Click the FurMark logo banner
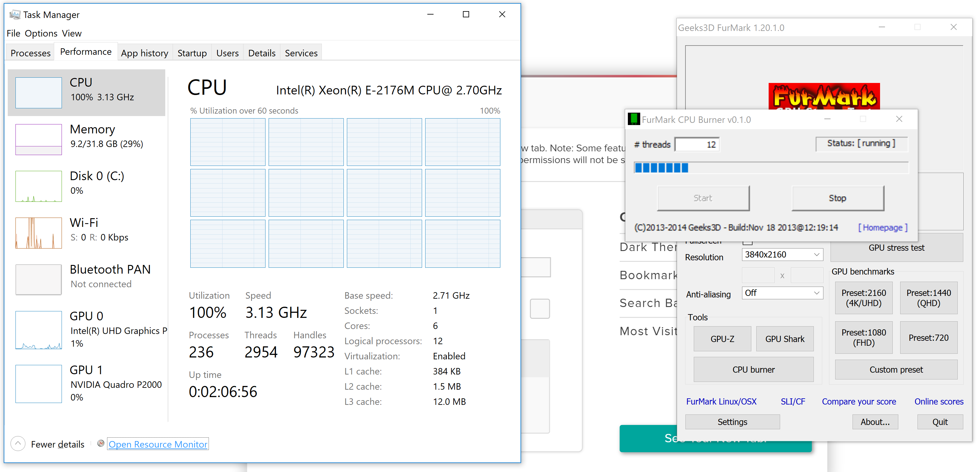980x472 pixels. pyautogui.click(x=824, y=96)
